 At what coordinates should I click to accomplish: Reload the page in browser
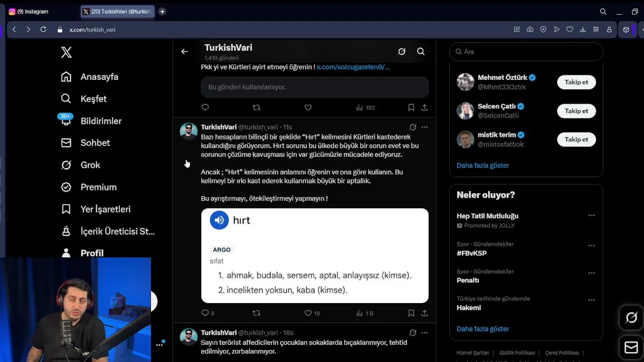(x=43, y=30)
